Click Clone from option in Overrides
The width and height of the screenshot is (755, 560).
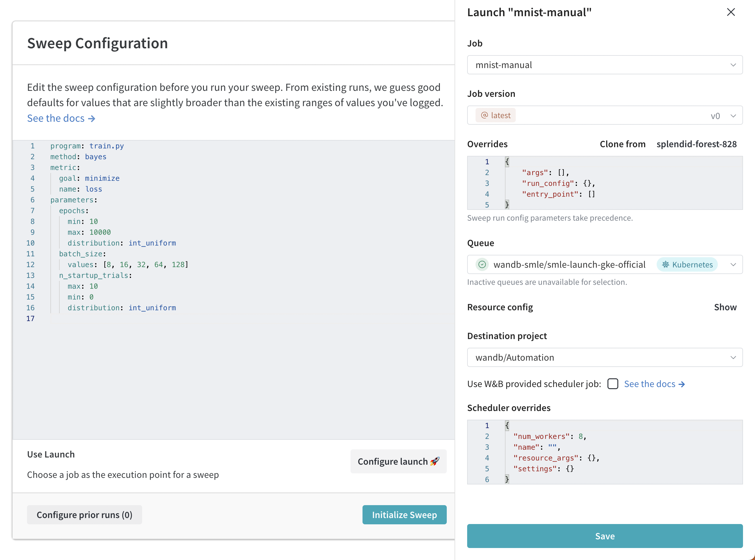(622, 144)
